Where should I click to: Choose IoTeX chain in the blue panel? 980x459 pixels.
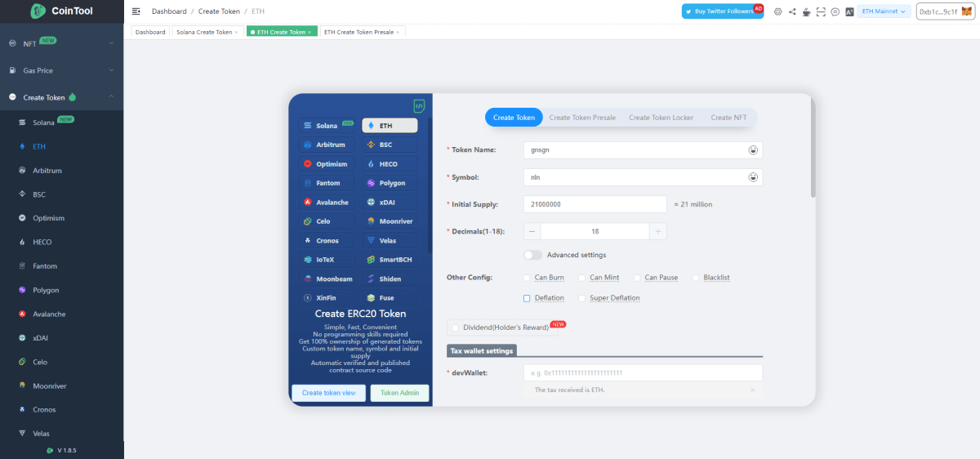click(x=327, y=260)
